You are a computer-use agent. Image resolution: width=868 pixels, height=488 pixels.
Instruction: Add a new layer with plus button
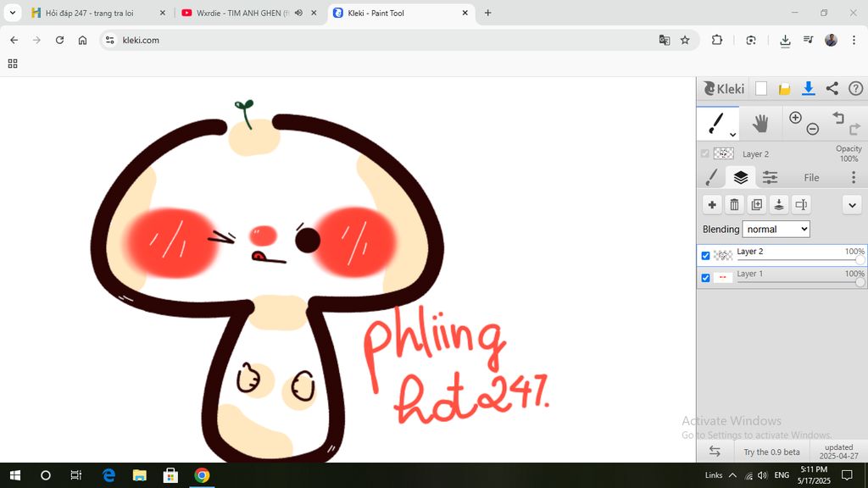[712, 205]
